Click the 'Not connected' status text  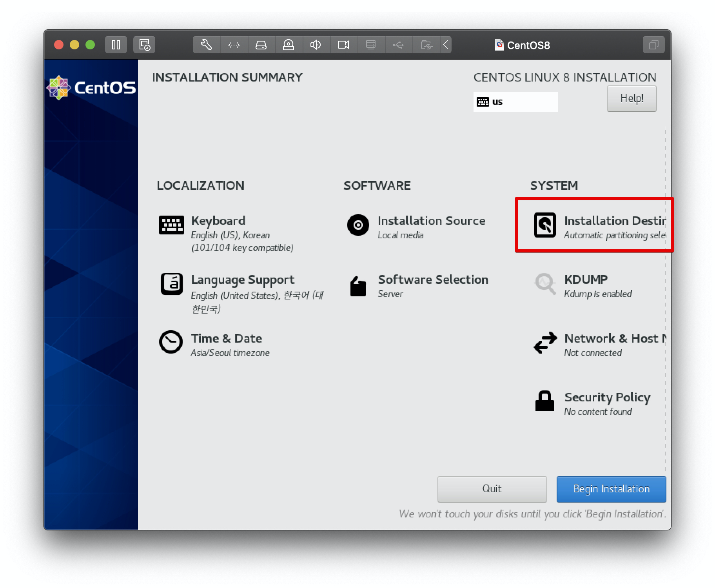click(x=593, y=353)
